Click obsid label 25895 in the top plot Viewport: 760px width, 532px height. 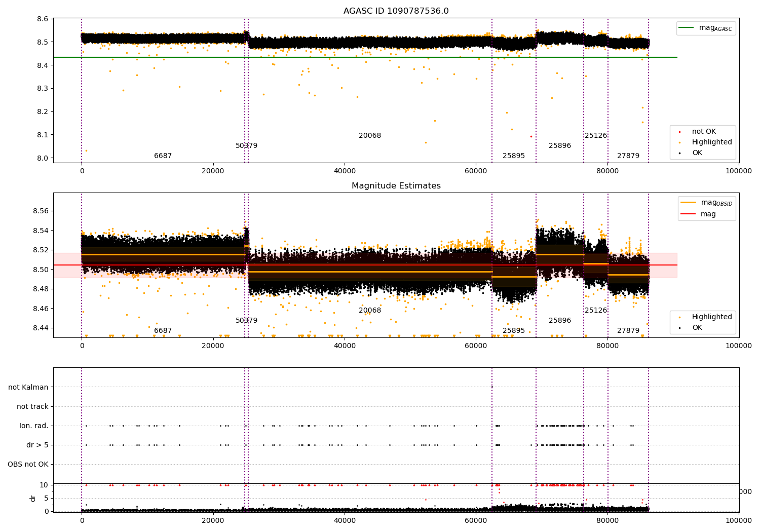click(514, 156)
